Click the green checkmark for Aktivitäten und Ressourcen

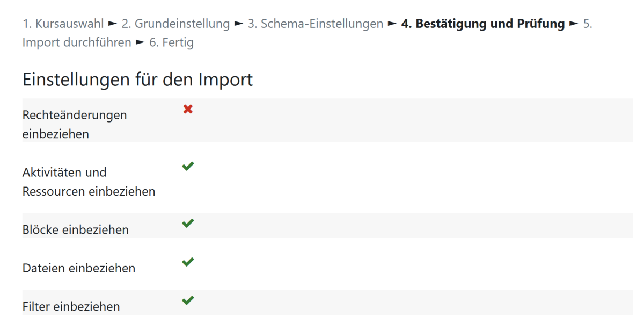pos(188,167)
